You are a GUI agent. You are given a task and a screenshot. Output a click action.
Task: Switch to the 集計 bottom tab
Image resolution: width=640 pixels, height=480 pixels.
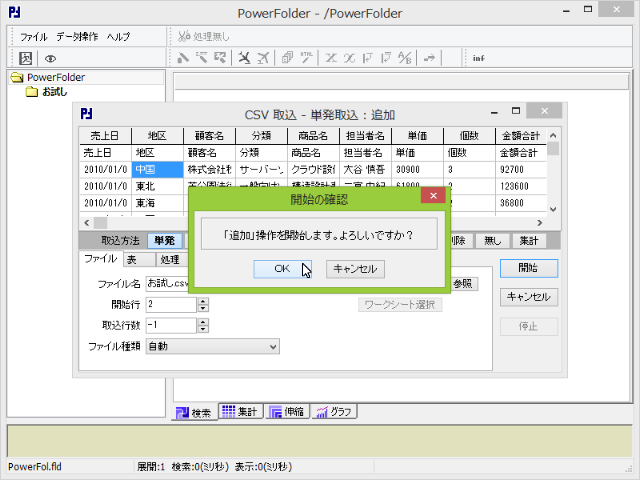[240, 411]
